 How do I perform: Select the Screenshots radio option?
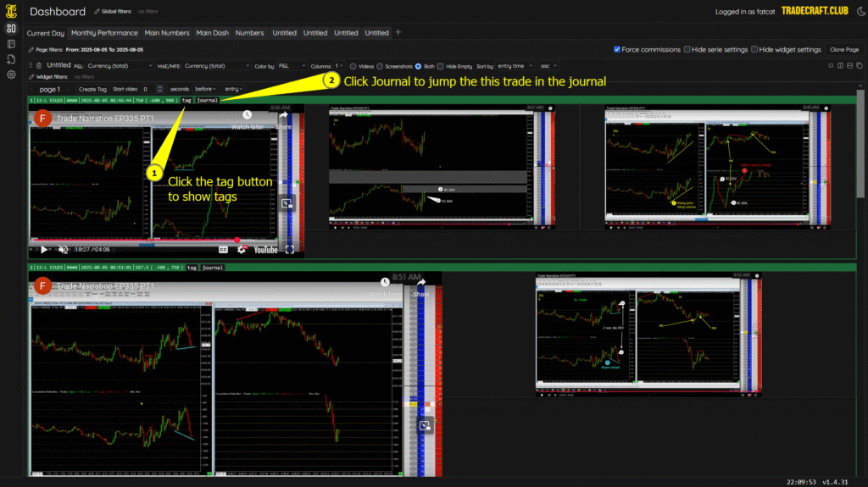(380, 66)
